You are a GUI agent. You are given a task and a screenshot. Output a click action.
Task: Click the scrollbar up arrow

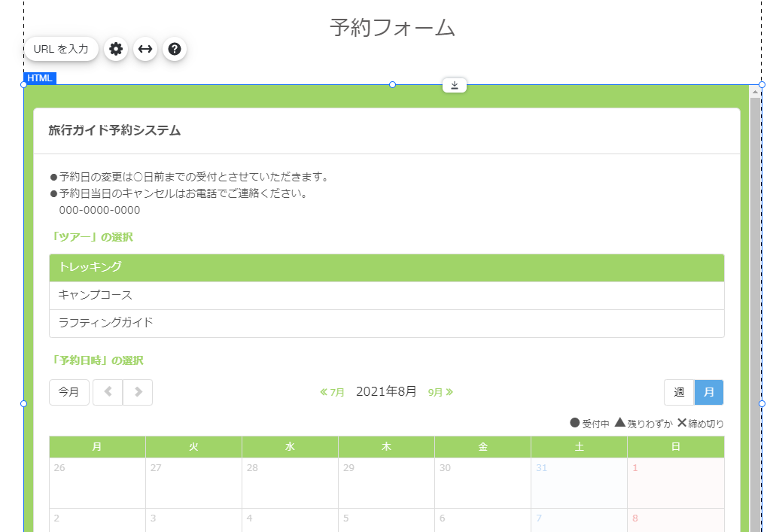pyautogui.click(x=755, y=91)
